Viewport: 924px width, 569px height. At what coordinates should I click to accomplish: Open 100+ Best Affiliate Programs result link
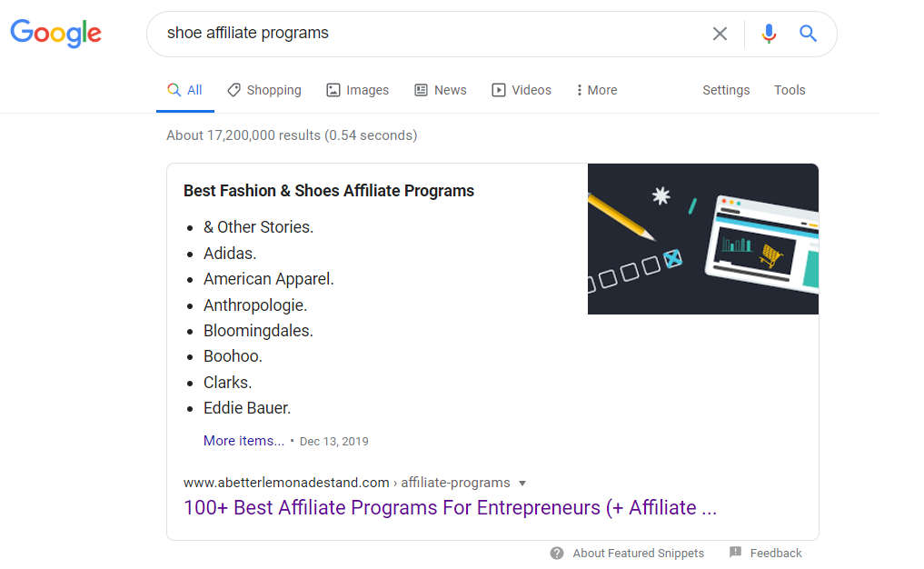(x=451, y=508)
